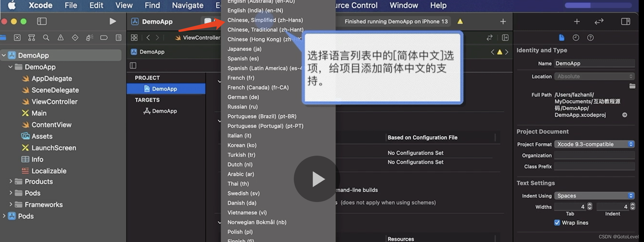Show the source control navigator icon
This screenshot has height=242, width=644.
[17, 38]
